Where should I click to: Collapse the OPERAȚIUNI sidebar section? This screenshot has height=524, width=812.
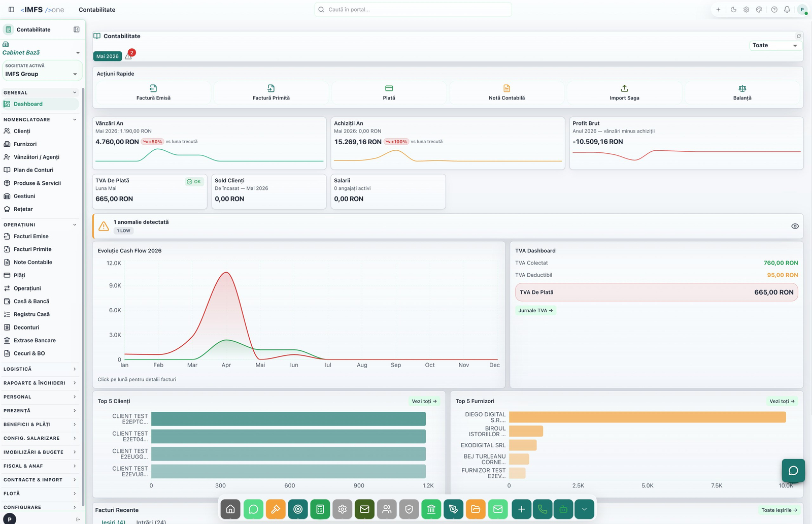coord(41,225)
